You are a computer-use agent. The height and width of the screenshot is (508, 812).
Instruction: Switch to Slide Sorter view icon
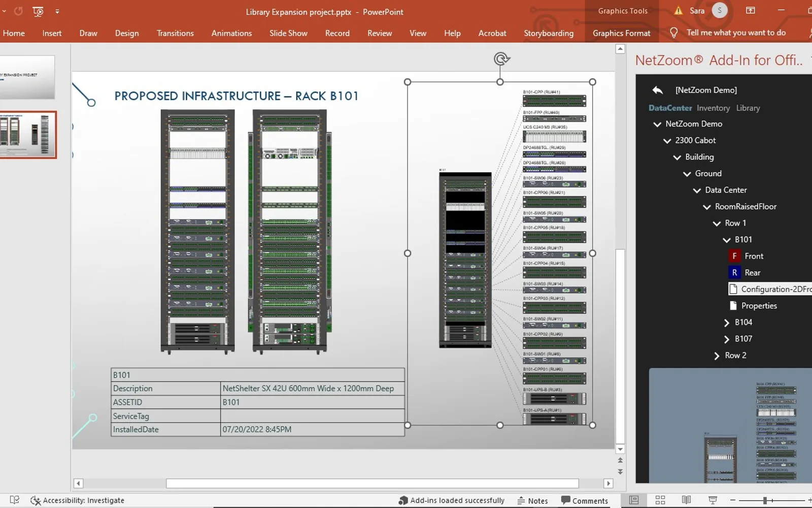click(660, 500)
